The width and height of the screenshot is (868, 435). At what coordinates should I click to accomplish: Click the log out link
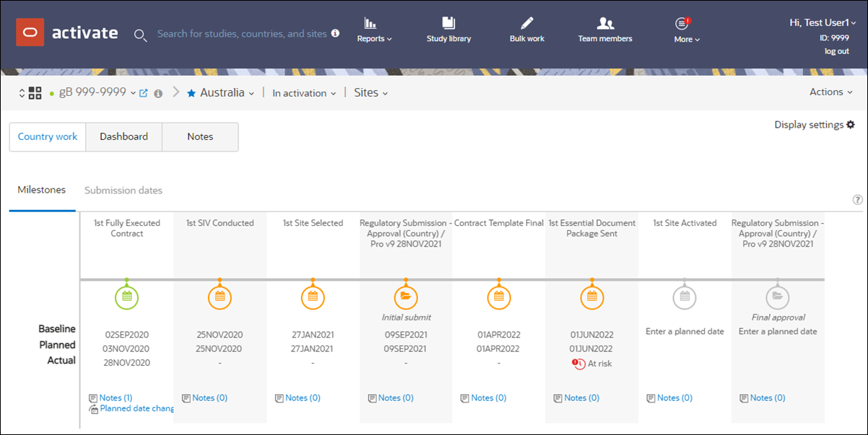point(837,51)
